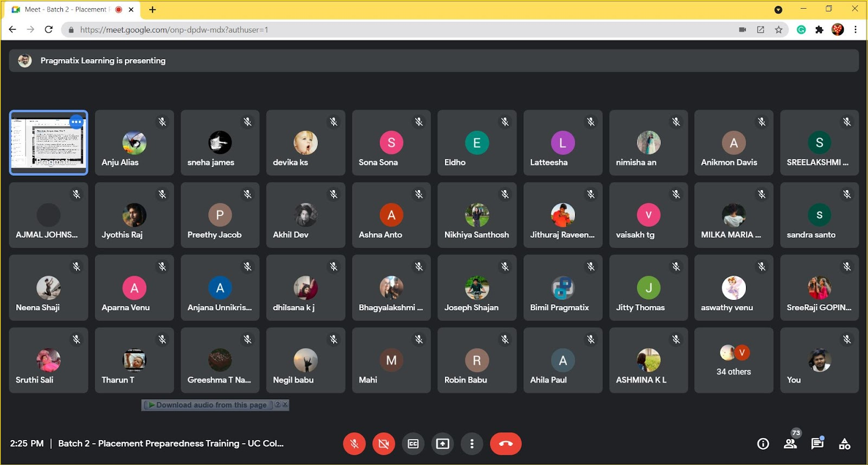
Task: Click SREELAKSHMI muted mic icon
Action: [x=847, y=122]
